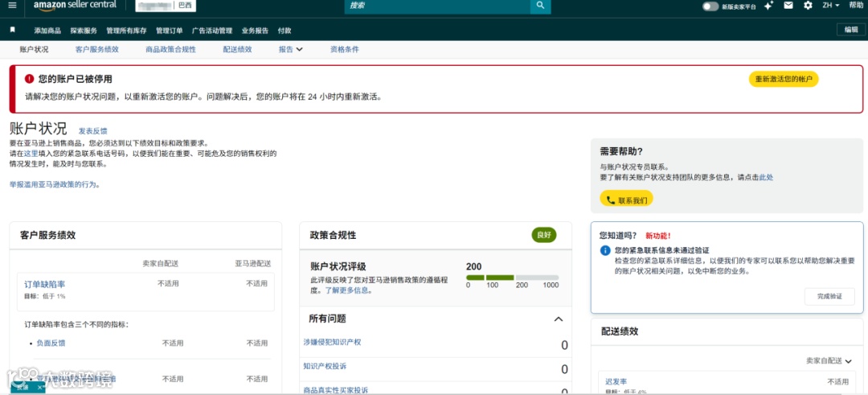868x395 pixels.
Task: Open 广告活动管理 menu item
Action: [212, 31]
